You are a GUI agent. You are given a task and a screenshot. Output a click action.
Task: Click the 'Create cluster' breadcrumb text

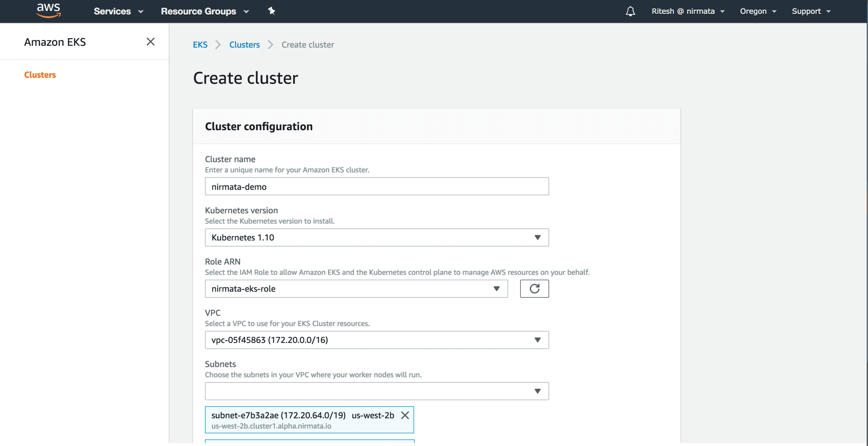click(308, 45)
